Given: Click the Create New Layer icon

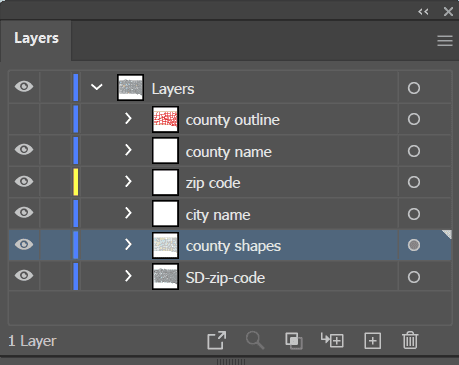Looking at the screenshot, I should tap(372, 341).
